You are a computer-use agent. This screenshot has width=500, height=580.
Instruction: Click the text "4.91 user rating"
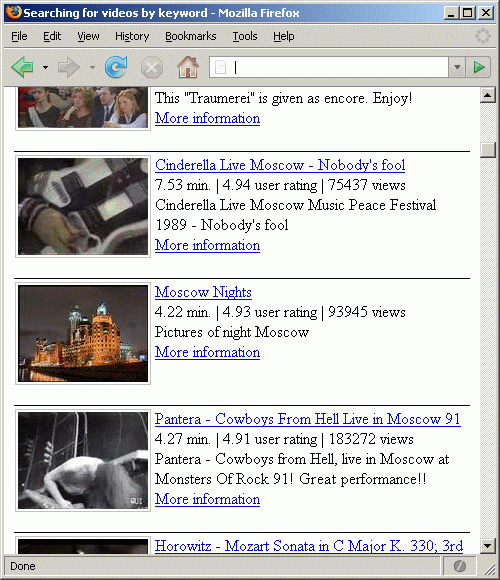click(270, 439)
